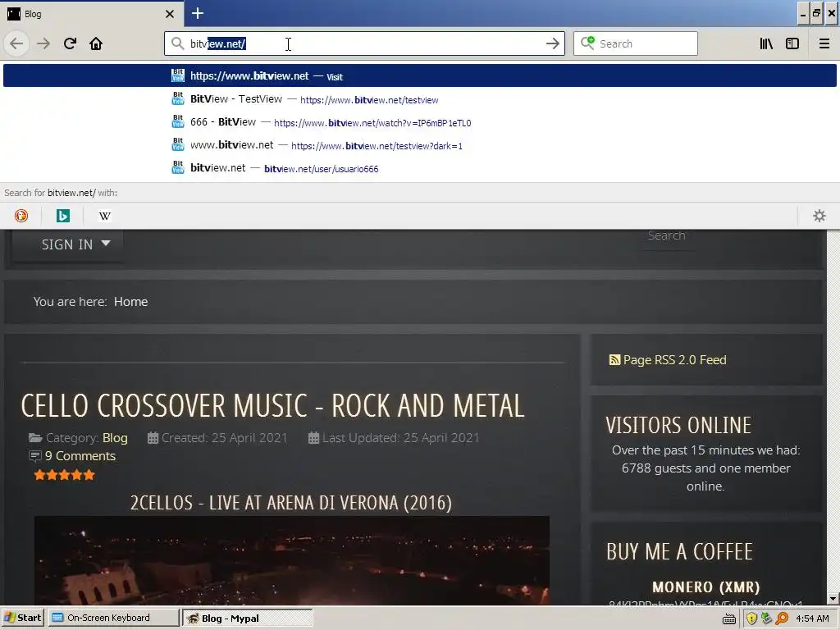Click the network tray icon
840x630 pixels.
coord(767,619)
